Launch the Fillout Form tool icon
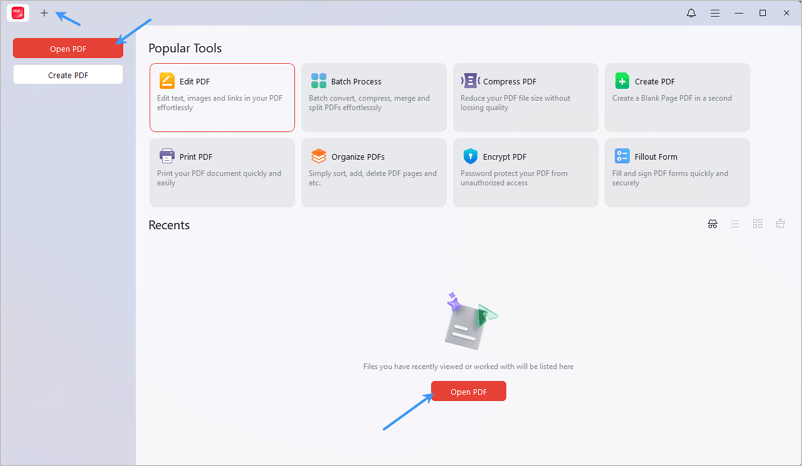This screenshot has height=466, width=802. [x=622, y=156]
